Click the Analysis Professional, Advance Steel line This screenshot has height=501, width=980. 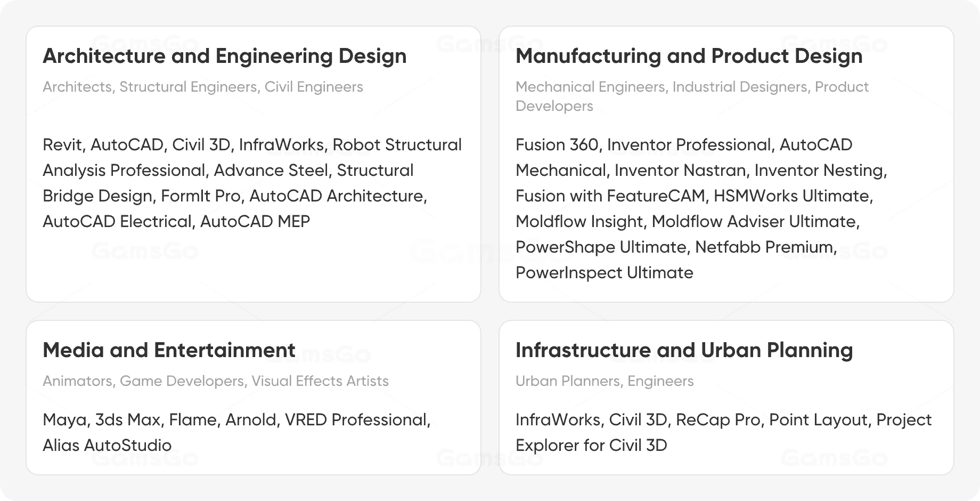click(228, 171)
